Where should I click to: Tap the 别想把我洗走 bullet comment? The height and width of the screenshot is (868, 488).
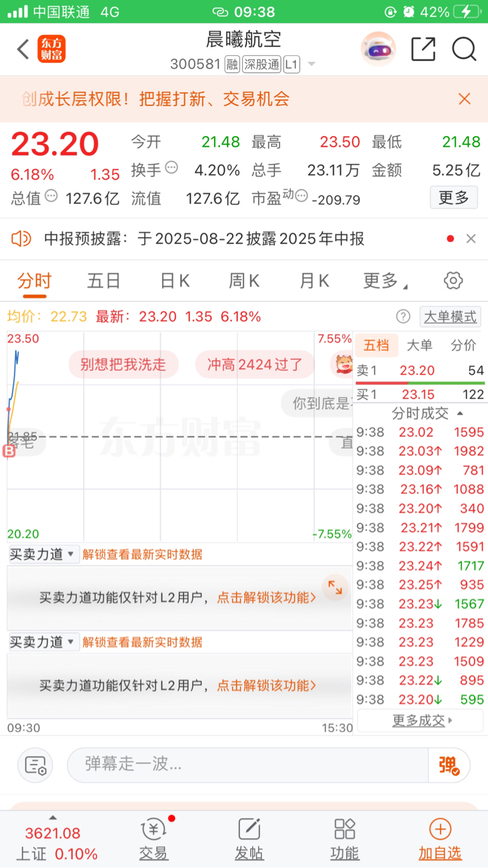123,365
